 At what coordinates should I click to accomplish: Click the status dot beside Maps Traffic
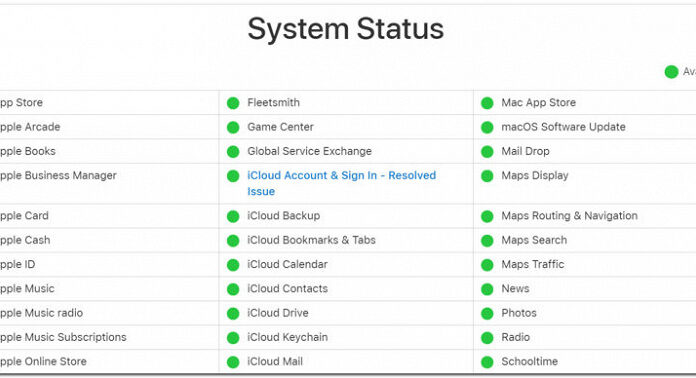(x=487, y=265)
